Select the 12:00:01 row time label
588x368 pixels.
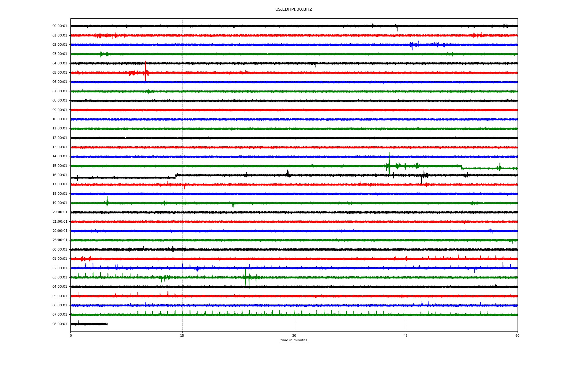click(60, 138)
